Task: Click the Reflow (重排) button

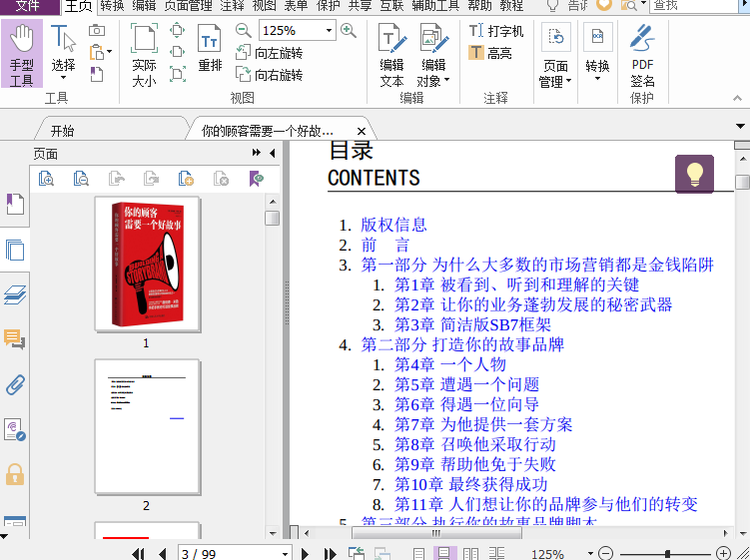Action: pos(210,48)
